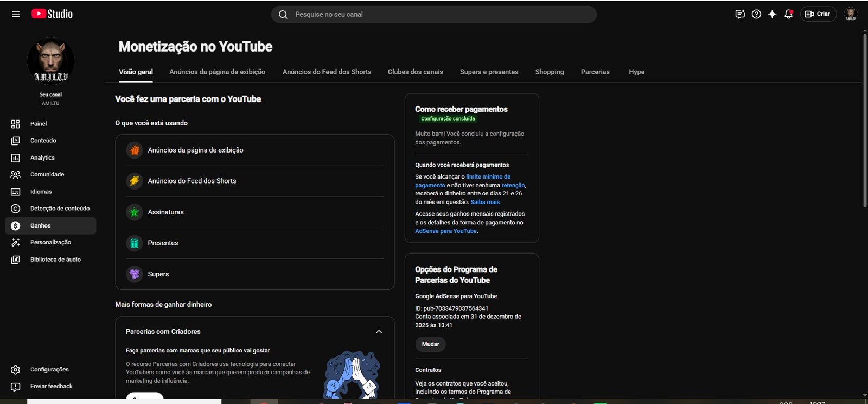Open Biblioteca de áudio in sidebar
The height and width of the screenshot is (404, 868).
[55, 260]
